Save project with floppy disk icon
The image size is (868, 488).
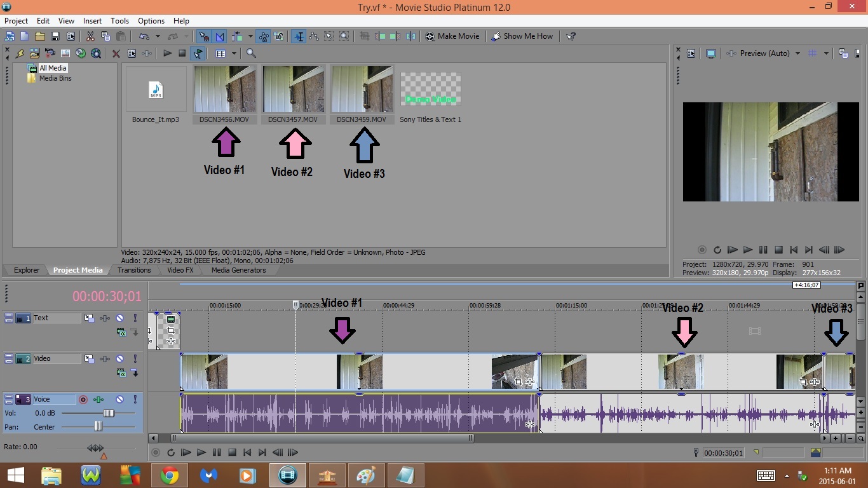pos(55,36)
